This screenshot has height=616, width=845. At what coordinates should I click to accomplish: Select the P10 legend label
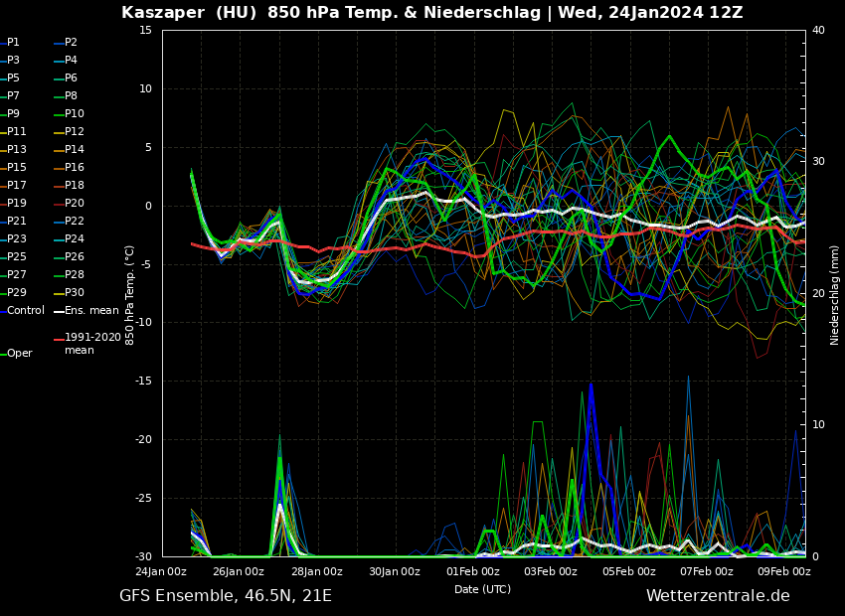(x=74, y=114)
